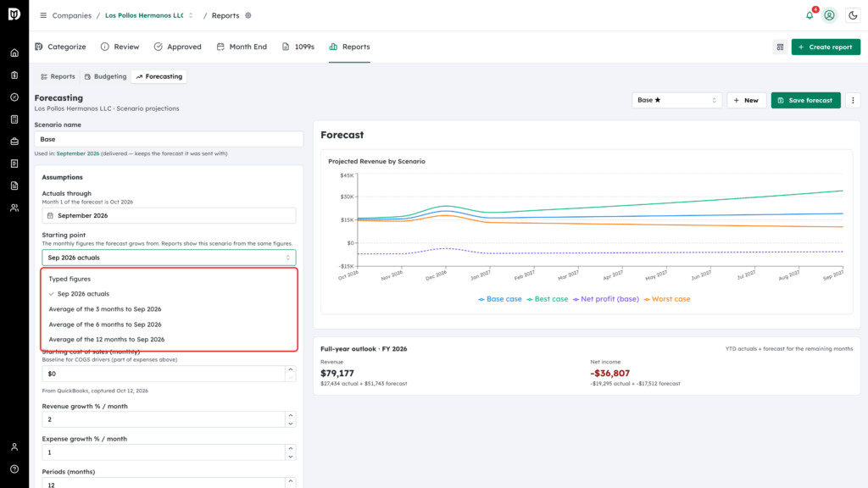Switch to the Budgeting sub-tab
868x488 pixels.
(106, 77)
